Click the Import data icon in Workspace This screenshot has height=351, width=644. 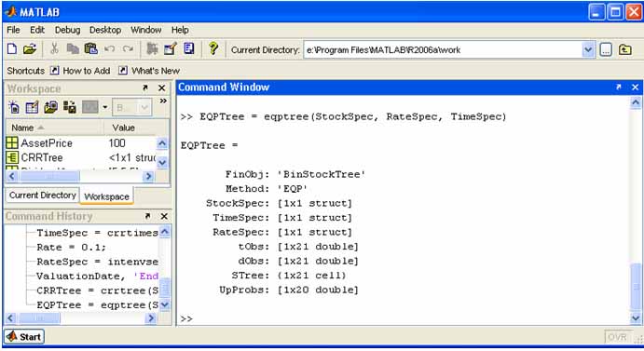coord(50,108)
